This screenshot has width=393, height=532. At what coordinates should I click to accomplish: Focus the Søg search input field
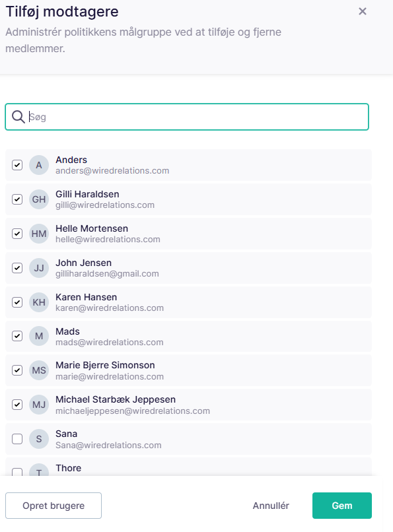(187, 117)
